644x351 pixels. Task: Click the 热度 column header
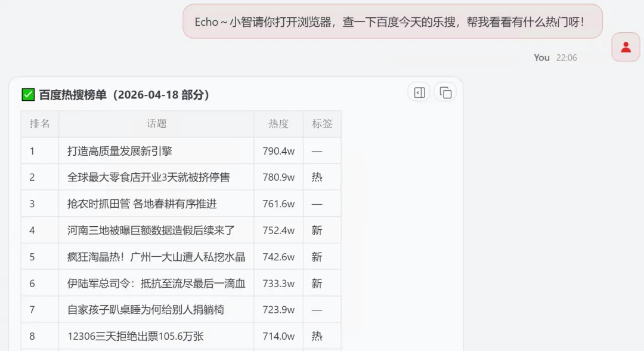(278, 124)
